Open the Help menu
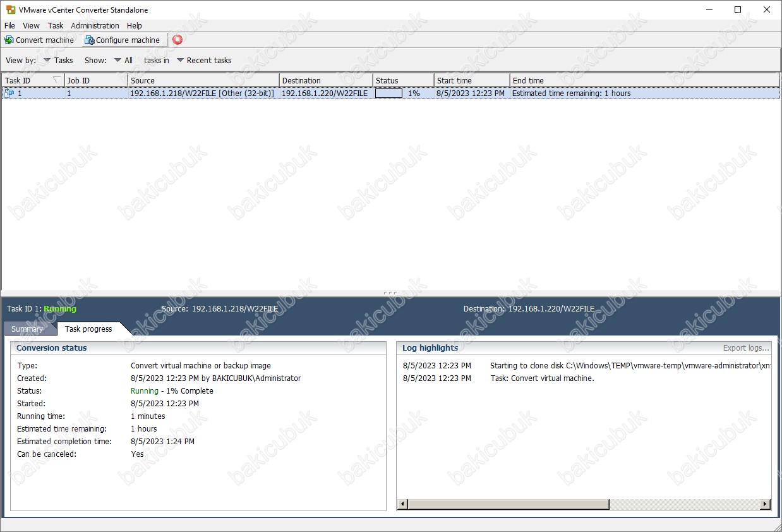 tap(134, 26)
